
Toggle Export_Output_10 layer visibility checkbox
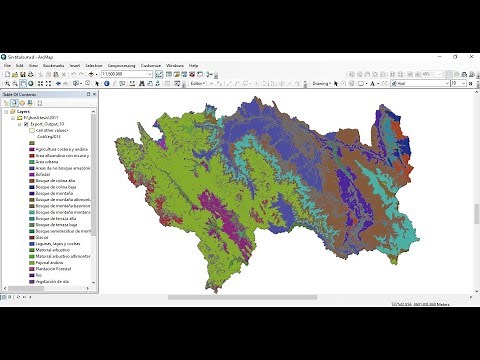pos(26,124)
